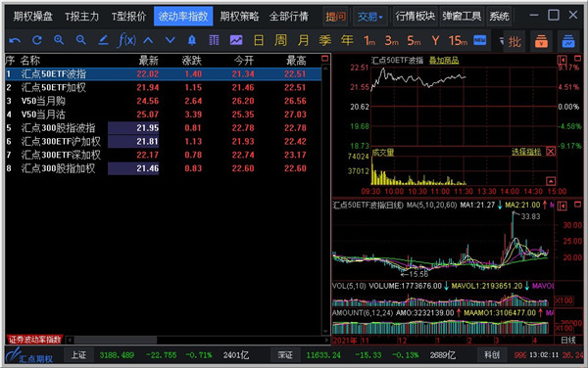Expand the volume indicator panel arrow
The image size is (588, 368).
click(x=551, y=181)
